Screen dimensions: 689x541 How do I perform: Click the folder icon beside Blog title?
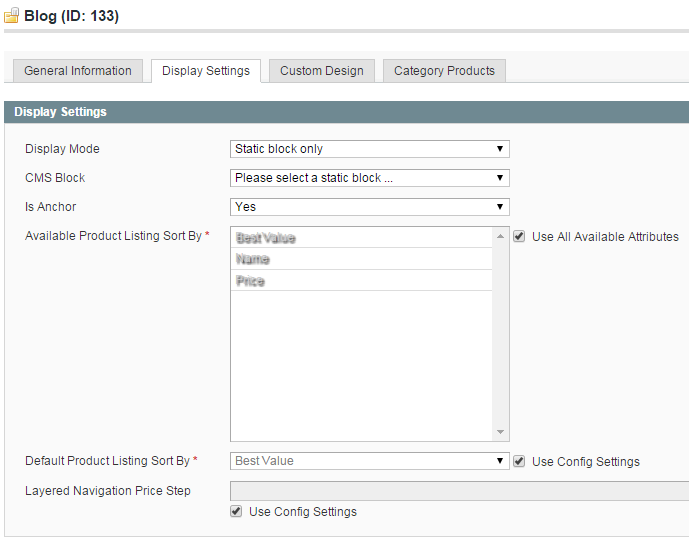(11, 15)
